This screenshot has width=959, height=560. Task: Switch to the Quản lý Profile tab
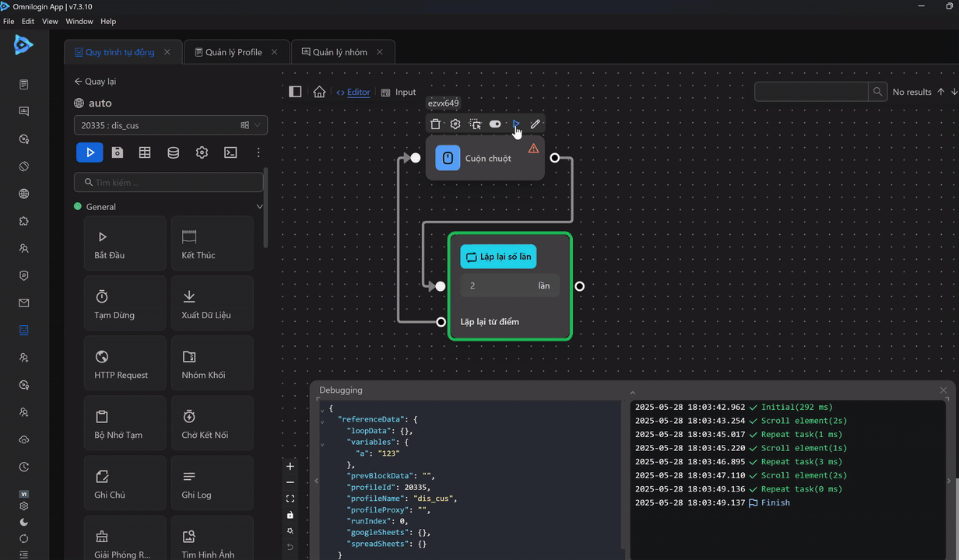[x=234, y=52]
